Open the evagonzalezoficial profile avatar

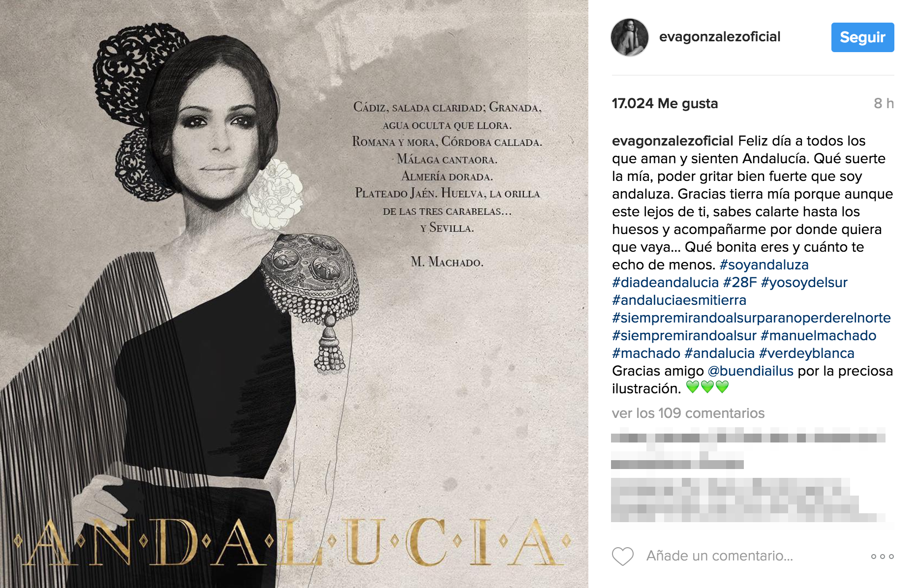pos(629,37)
